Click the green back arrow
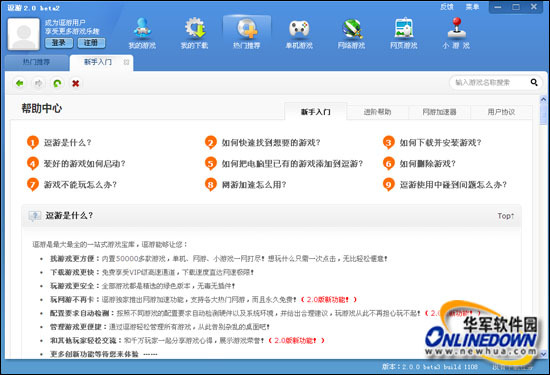Viewport: 550px width, 375px height. [20, 83]
